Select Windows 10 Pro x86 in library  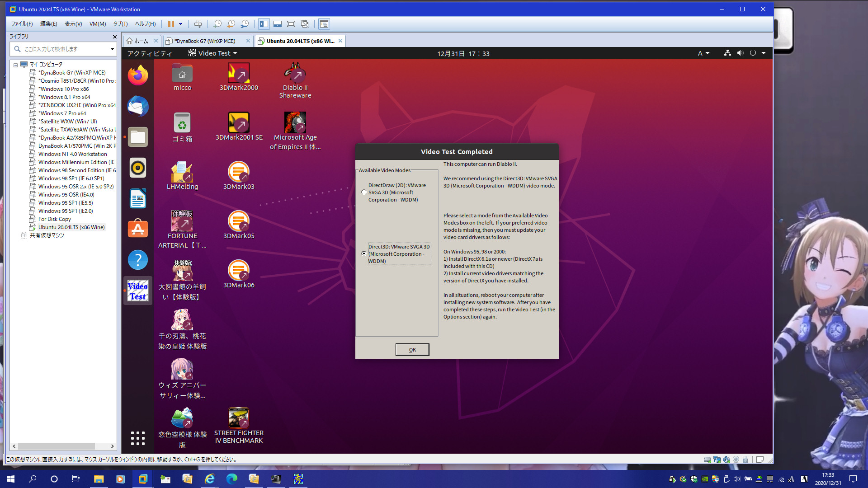click(x=63, y=89)
